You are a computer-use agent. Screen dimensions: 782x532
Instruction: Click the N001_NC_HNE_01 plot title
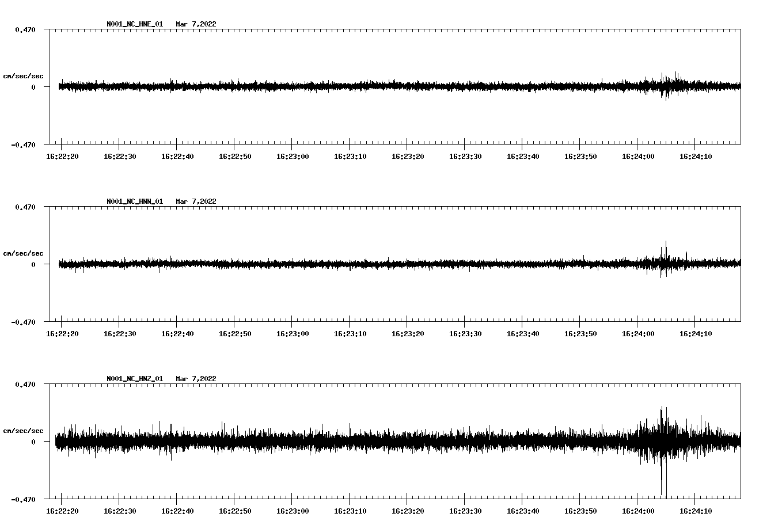135,24
